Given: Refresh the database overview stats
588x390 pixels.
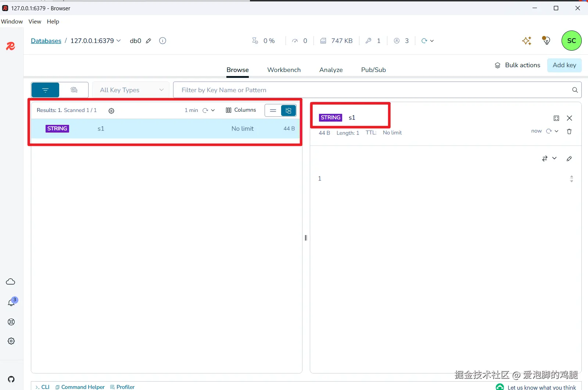Looking at the screenshot, I should click(x=424, y=41).
